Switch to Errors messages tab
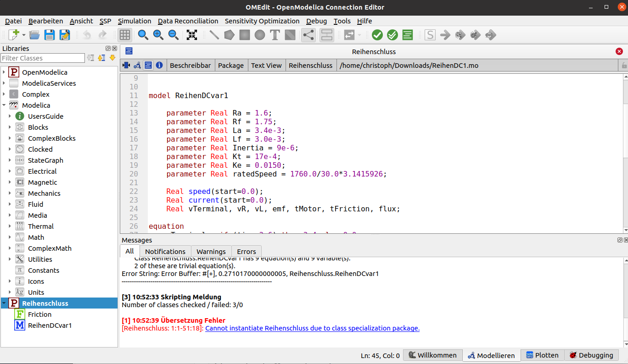This screenshot has height=364, width=628. [247, 252]
